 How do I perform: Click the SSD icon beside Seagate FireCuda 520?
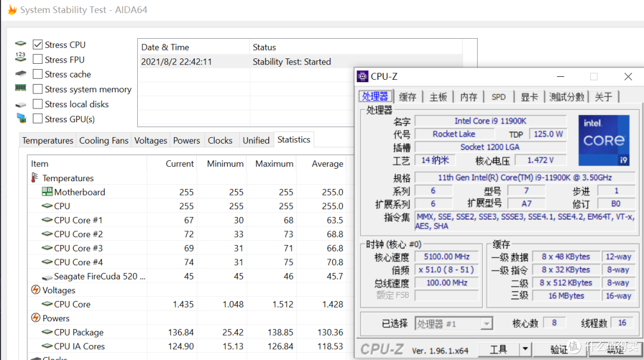coord(47,277)
